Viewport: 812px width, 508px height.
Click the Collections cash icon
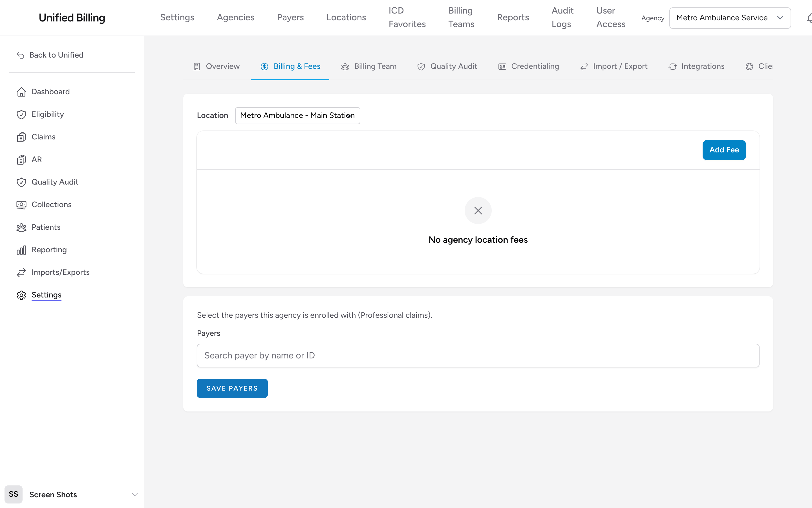pyautogui.click(x=21, y=205)
